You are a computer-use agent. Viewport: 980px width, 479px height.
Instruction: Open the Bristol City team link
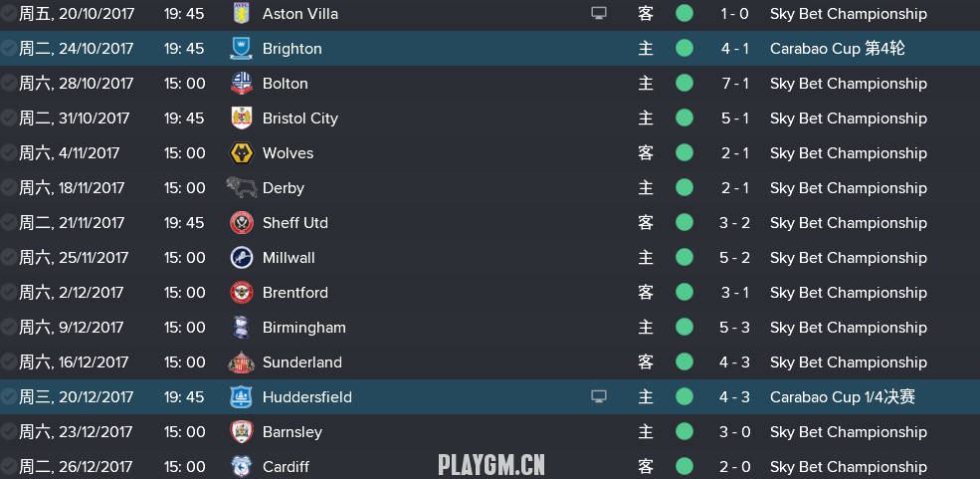(x=300, y=119)
